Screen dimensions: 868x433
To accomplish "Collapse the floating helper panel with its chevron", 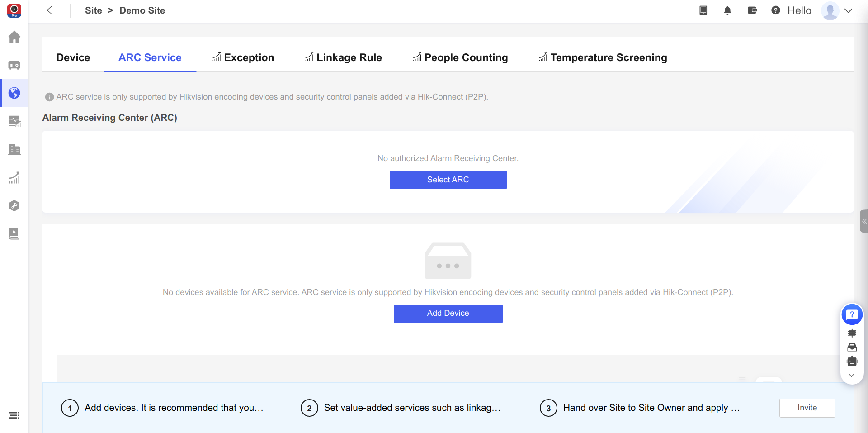I will [853, 375].
